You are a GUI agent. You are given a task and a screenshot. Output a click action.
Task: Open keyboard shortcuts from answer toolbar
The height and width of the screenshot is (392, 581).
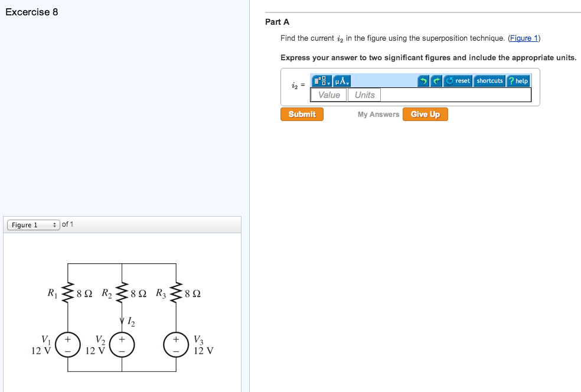pos(489,80)
